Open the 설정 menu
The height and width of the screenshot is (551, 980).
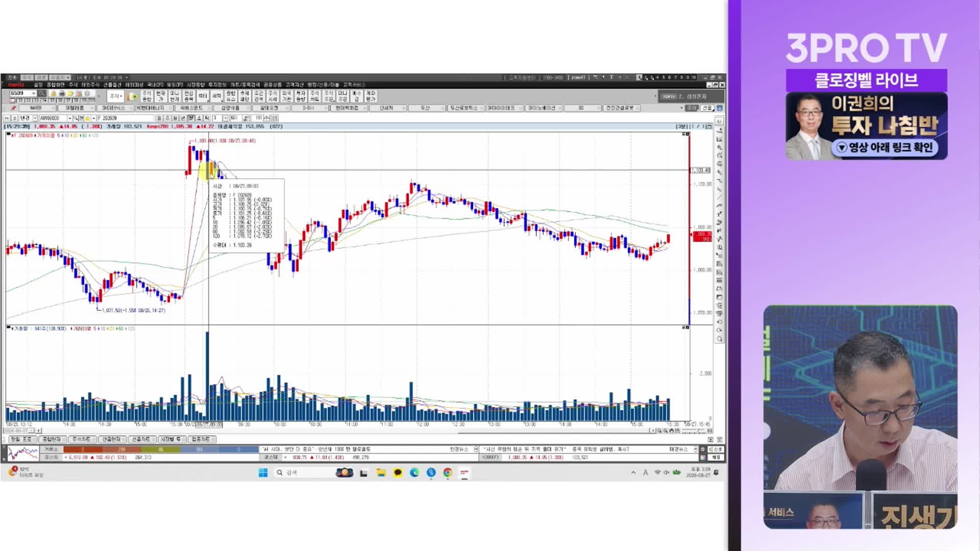coord(38,85)
